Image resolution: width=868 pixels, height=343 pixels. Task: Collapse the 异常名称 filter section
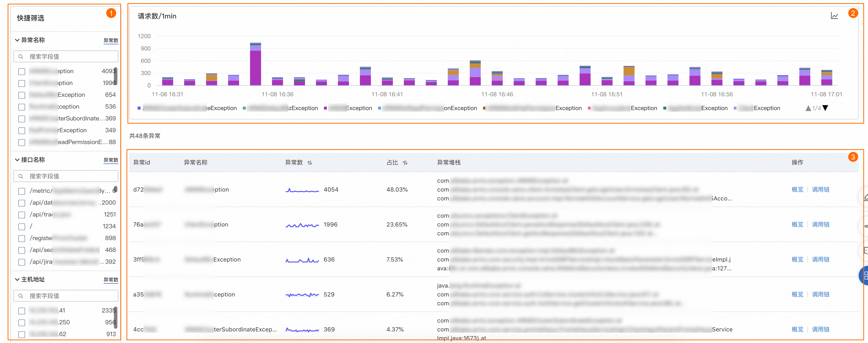[17, 40]
